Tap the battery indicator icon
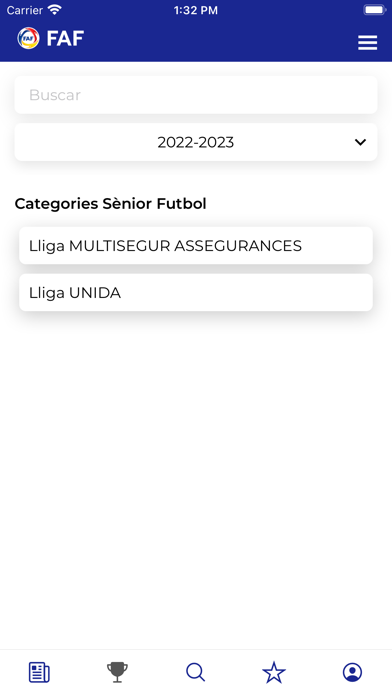The image size is (392, 696). point(374,10)
